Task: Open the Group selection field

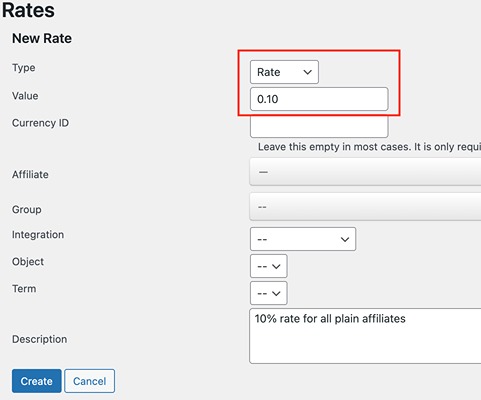Action: tap(365, 207)
